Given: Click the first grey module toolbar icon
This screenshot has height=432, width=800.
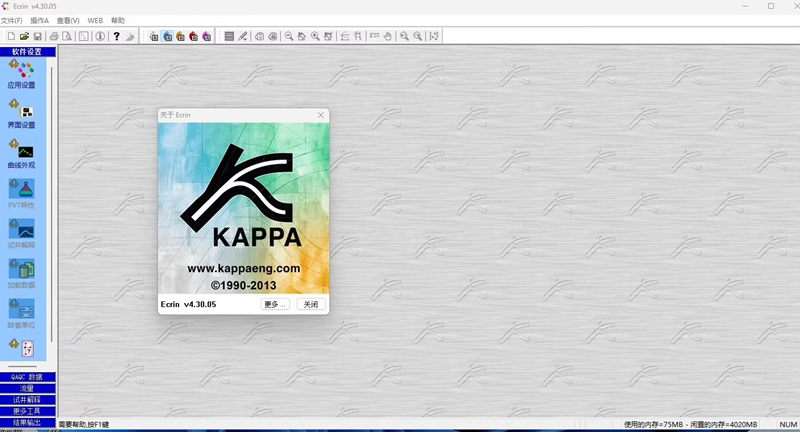Looking at the screenshot, I should coord(154,36).
